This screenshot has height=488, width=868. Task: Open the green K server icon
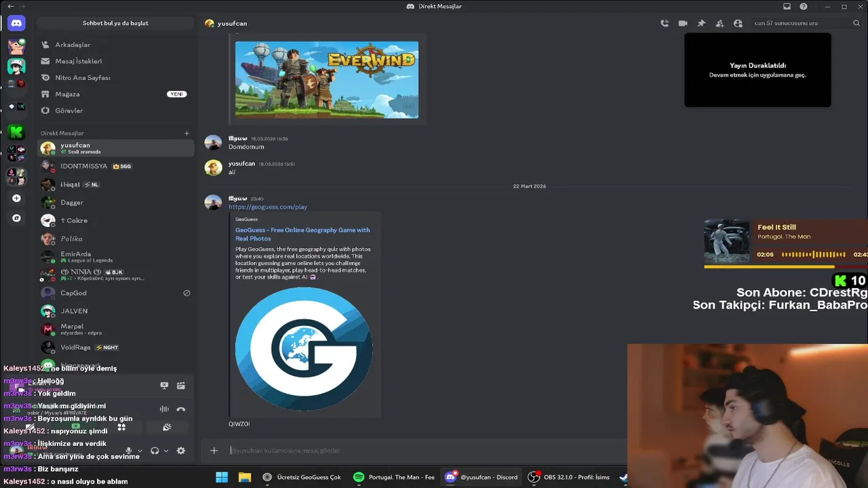coord(16,131)
